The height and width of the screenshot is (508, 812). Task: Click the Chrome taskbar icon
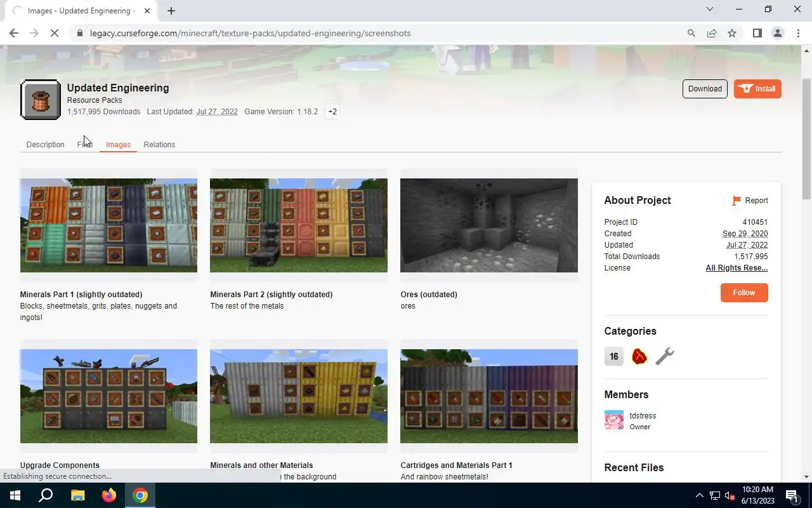coord(140,495)
